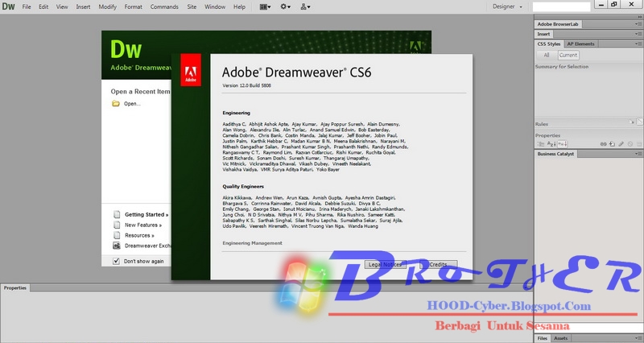Expand the Adobe BrowserLab panel

coord(558,24)
